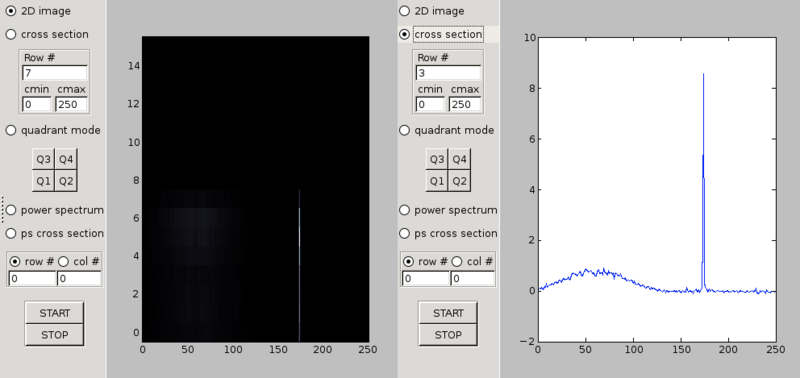Select 2D image radio in left panel

tap(11, 11)
